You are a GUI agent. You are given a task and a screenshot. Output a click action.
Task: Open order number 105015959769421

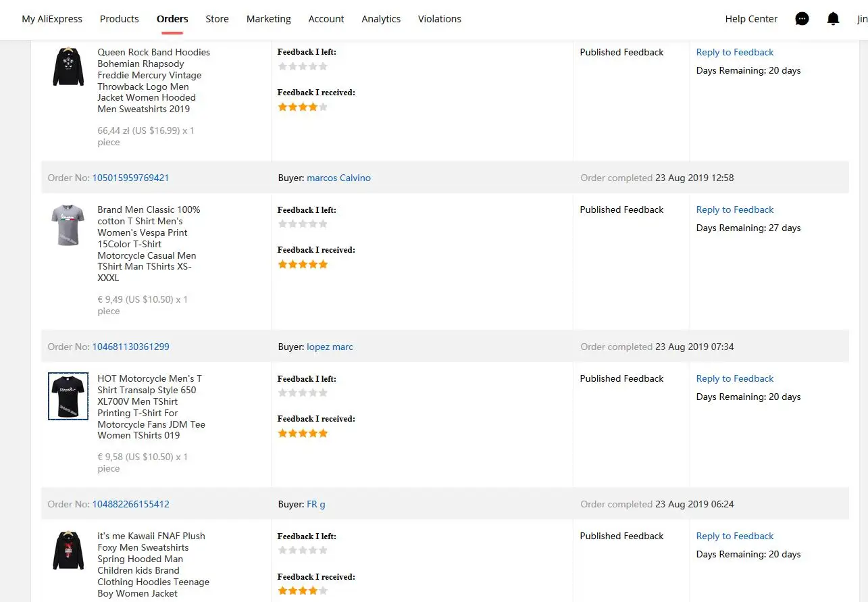pyautogui.click(x=130, y=178)
